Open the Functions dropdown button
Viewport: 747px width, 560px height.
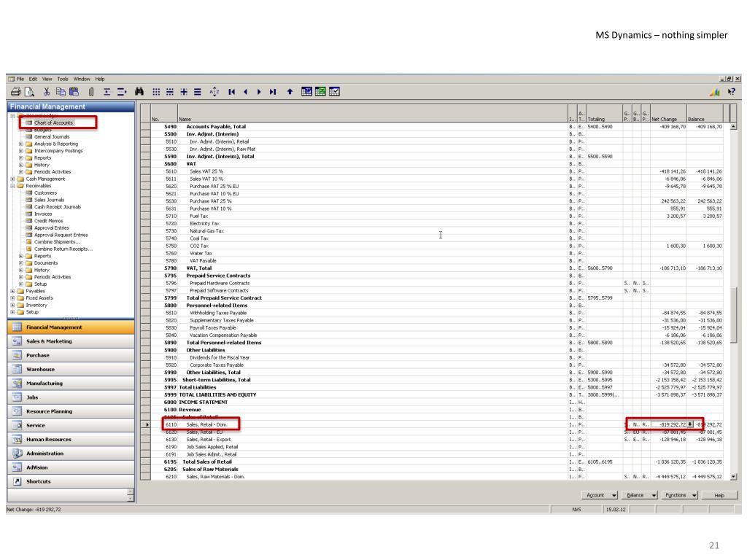click(x=680, y=495)
